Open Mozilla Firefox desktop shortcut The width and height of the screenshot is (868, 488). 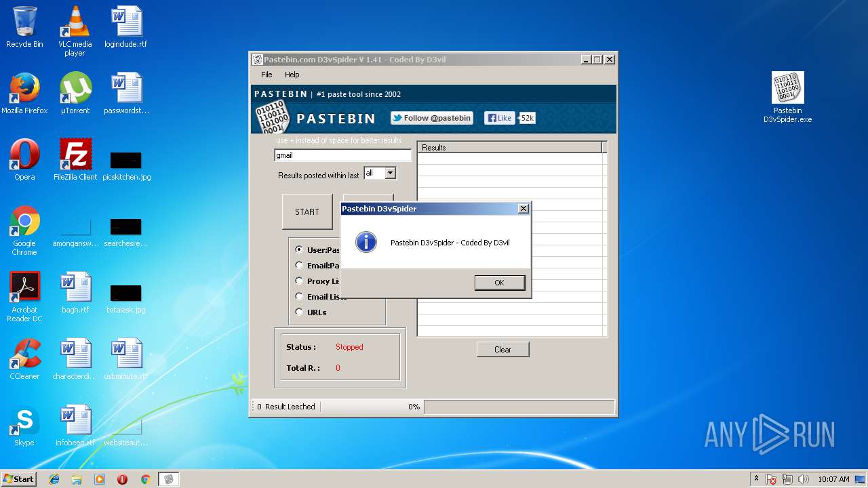tap(24, 94)
